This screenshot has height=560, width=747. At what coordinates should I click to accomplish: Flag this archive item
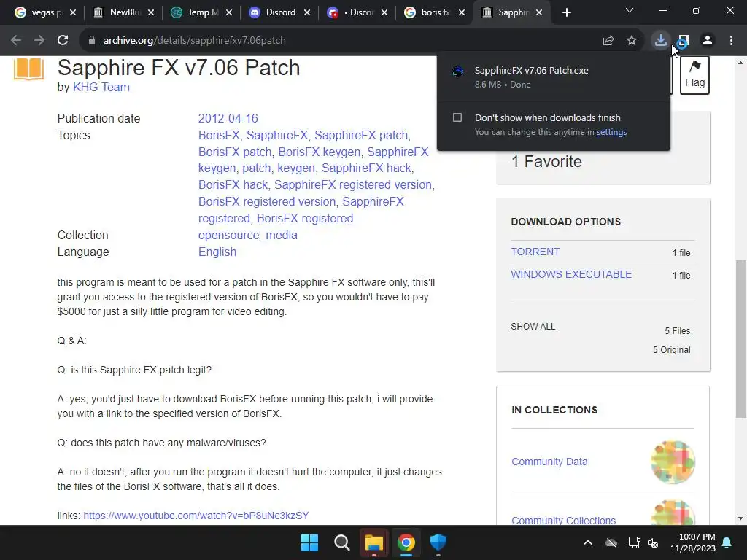694,75
